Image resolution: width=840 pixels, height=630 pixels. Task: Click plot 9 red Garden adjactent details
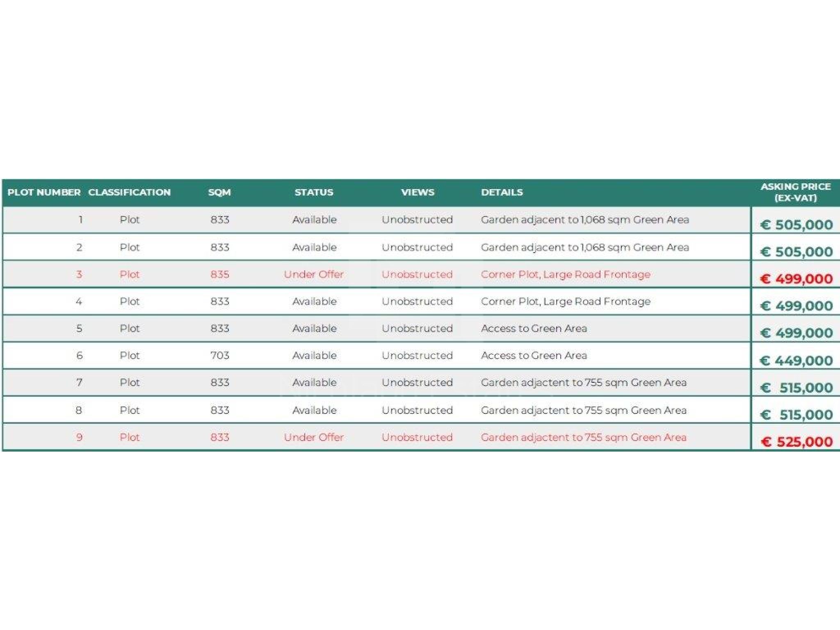click(x=584, y=437)
